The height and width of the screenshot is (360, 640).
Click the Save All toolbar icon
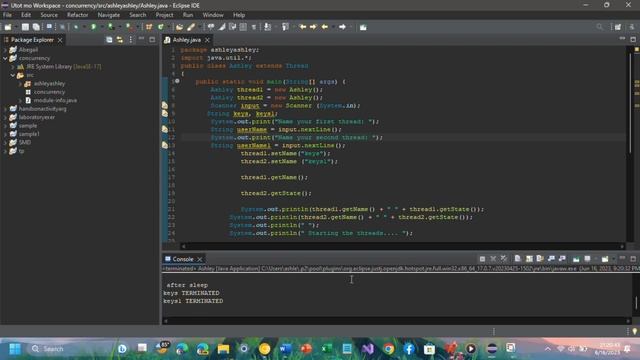(x=36, y=27)
